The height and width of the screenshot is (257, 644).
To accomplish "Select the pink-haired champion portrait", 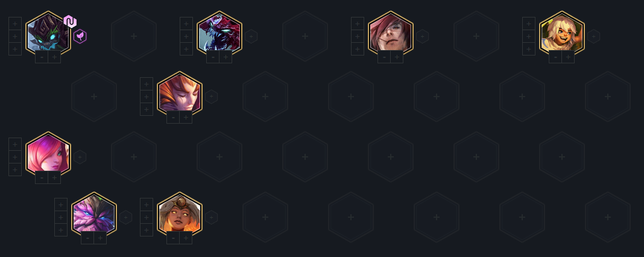I will (48, 156).
